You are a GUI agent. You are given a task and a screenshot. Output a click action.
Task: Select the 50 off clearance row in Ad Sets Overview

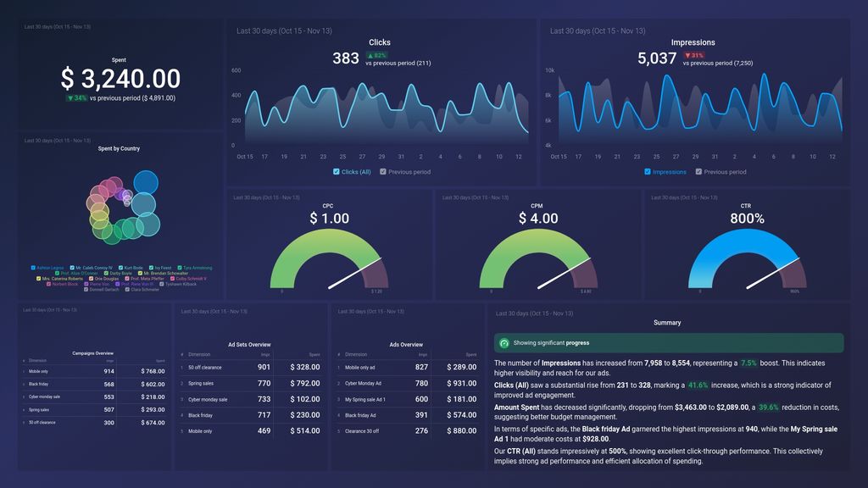pos(250,367)
